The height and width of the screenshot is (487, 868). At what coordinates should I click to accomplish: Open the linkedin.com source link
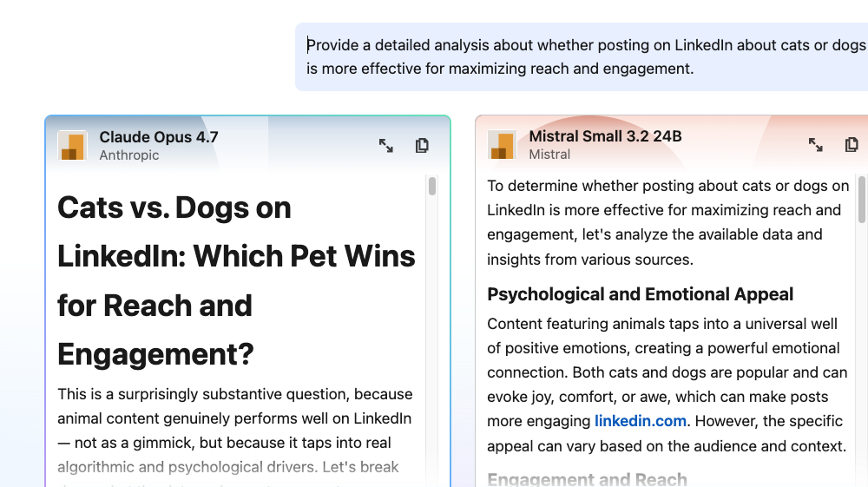[x=641, y=421]
